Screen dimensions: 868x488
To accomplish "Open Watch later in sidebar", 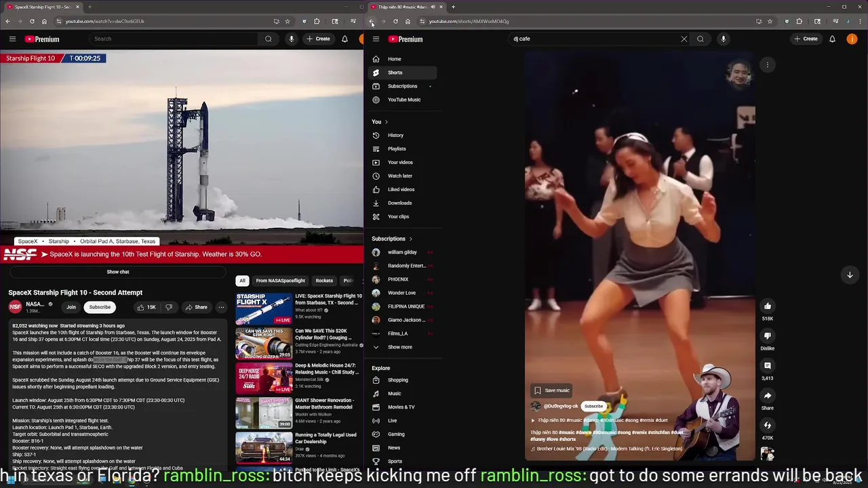I will tap(404, 176).
